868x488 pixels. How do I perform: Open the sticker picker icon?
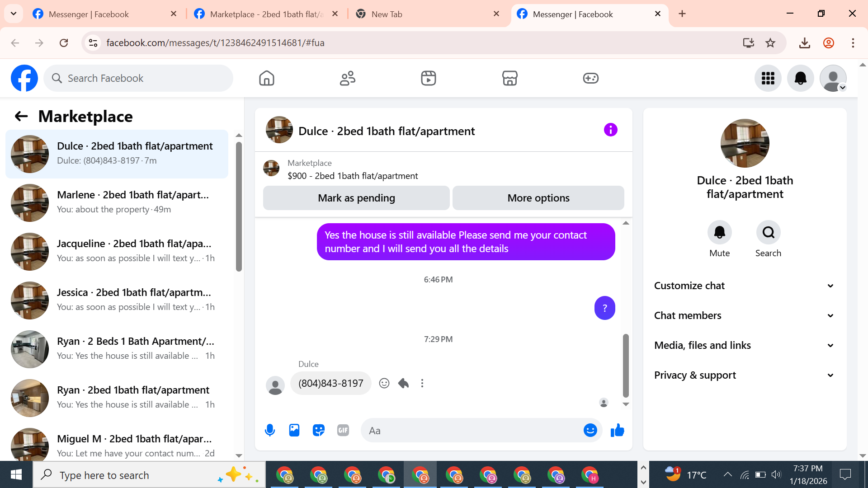point(319,430)
